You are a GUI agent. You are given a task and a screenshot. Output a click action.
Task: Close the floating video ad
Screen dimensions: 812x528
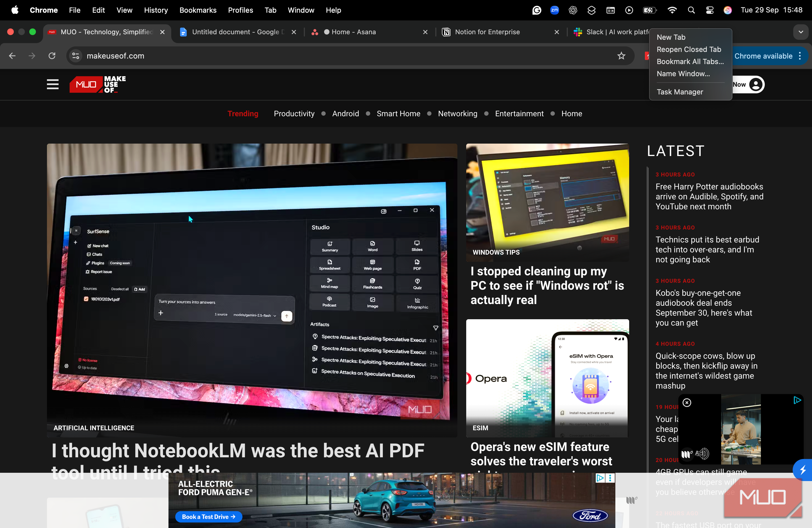687,403
